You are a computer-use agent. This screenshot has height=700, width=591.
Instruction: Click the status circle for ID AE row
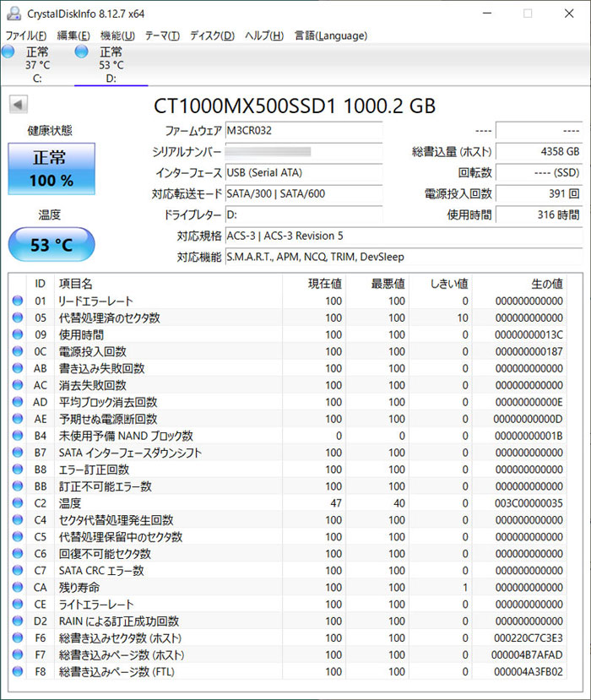tap(18, 419)
